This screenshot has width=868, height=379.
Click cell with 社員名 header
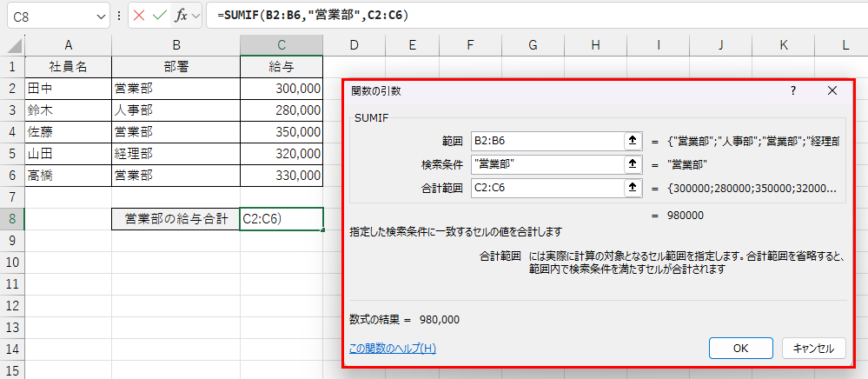coord(68,67)
